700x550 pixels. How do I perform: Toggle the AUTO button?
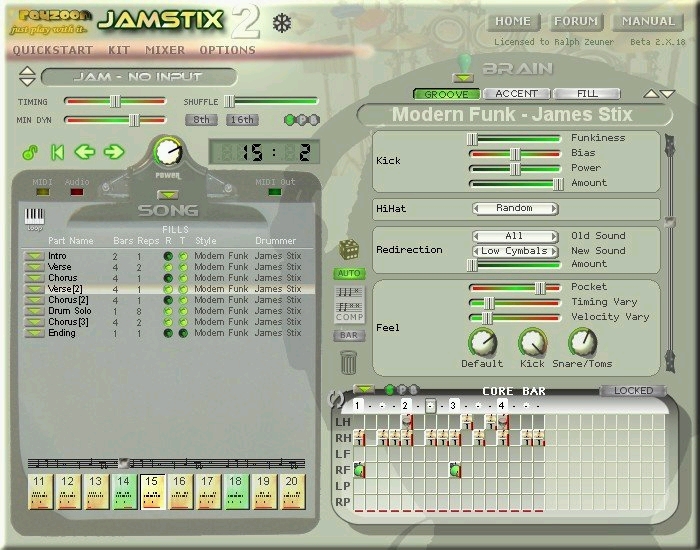[349, 273]
